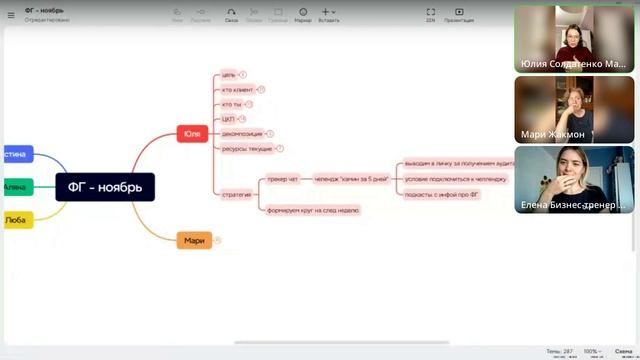Click the Тема (topic) toolbar icon
Image resolution: width=640 pixels, height=360 pixels.
point(177,15)
